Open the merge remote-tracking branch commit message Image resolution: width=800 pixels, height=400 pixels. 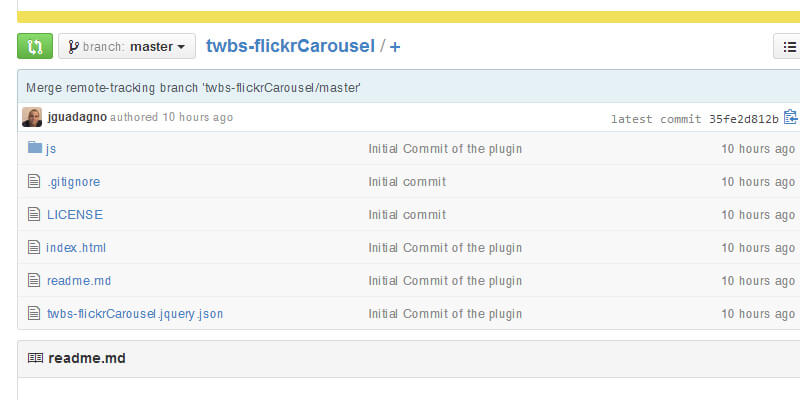[193, 87]
